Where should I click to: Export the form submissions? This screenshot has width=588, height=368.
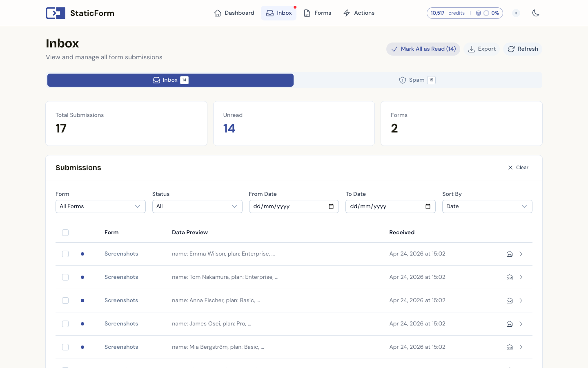(482, 49)
